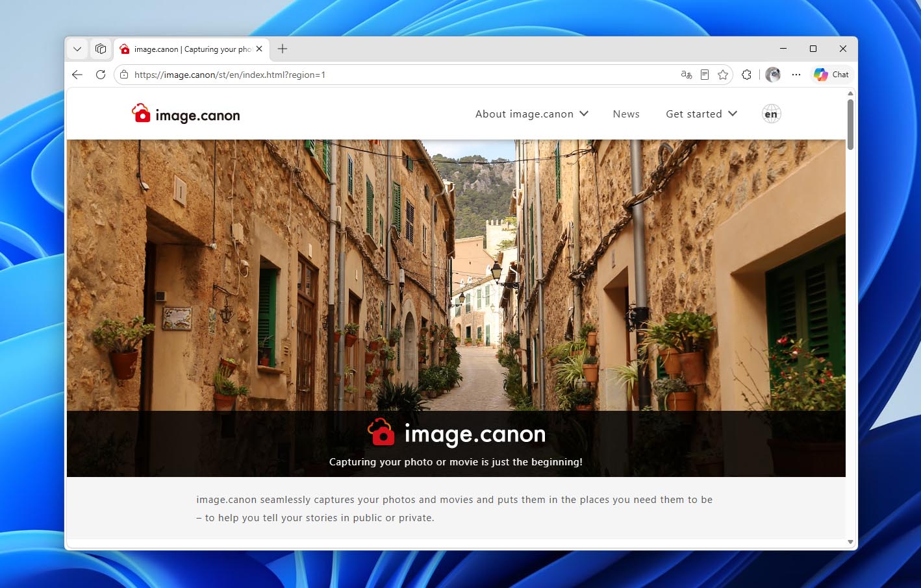Click the scrollbar down arrow
The height and width of the screenshot is (588, 921).
[850, 542]
